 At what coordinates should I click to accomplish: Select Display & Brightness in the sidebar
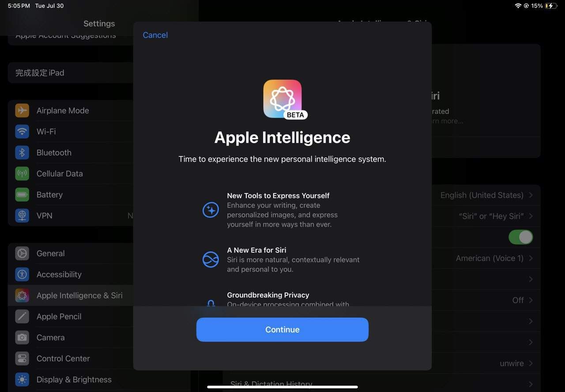point(71,379)
